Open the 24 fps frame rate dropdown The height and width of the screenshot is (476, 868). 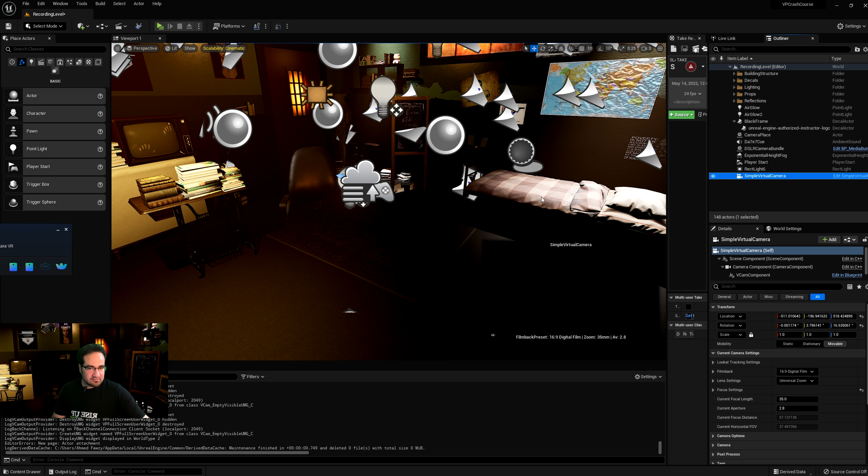tap(692, 94)
